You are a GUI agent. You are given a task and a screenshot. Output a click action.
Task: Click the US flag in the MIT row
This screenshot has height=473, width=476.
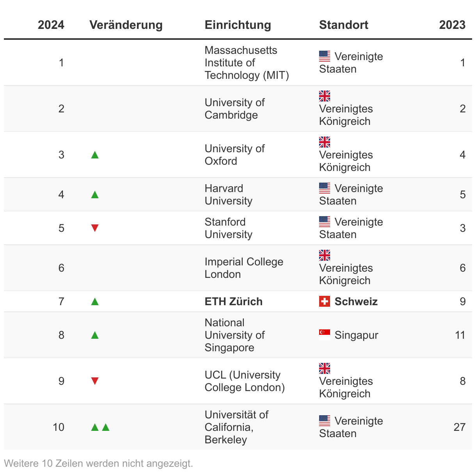point(324,56)
